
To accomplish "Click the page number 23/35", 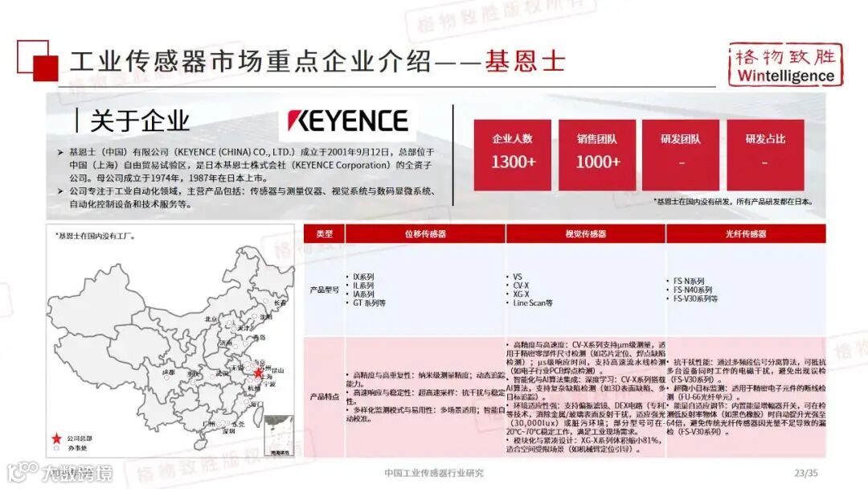I will 805,473.
